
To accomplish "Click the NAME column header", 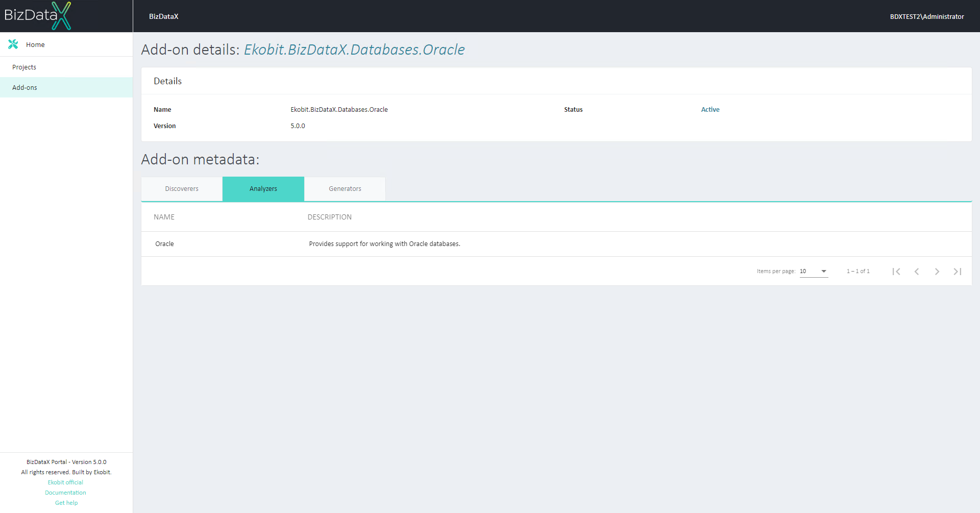I will click(x=164, y=217).
